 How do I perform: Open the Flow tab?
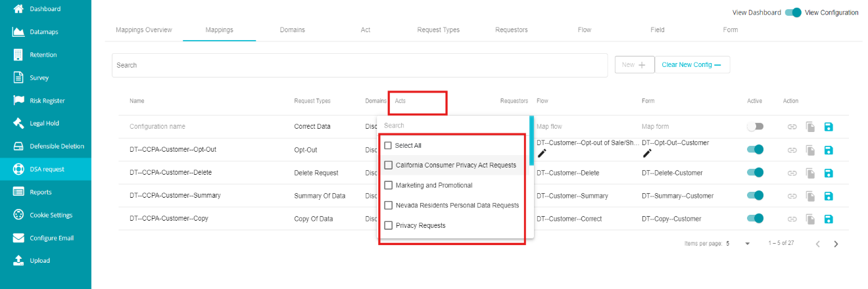584,30
